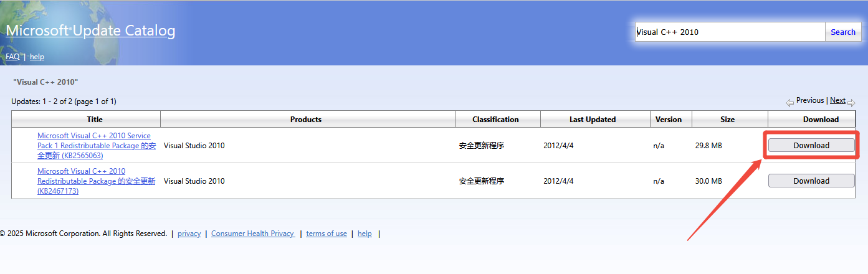Image resolution: width=868 pixels, height=274 pixels.
Task: Open the KB2467173 Redistributable Package update link
Action: point(97,181)
